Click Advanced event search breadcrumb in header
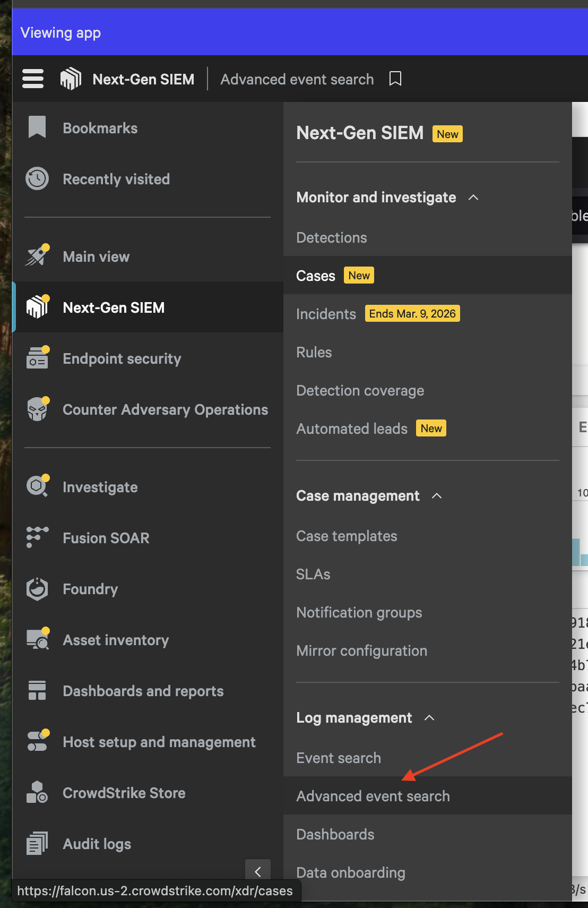Image resolution: width=588 pixels, height=908 pixels. coord(297,79)
